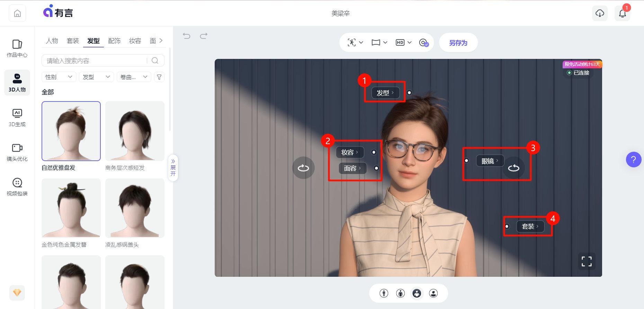Open the notification bell
Image resolution: width=644 pixels, height=309 pixels.
coord(622,14)
